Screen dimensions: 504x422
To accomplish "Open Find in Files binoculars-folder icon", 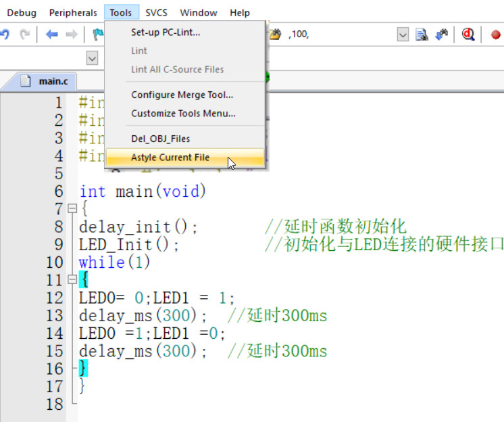I will (x=275, y=34).
